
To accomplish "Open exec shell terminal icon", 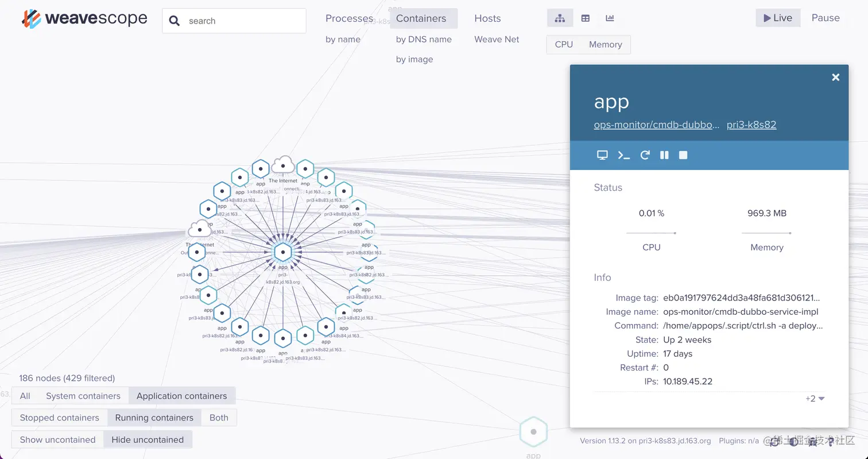I will pyautogui.click(x=623, y=155).
